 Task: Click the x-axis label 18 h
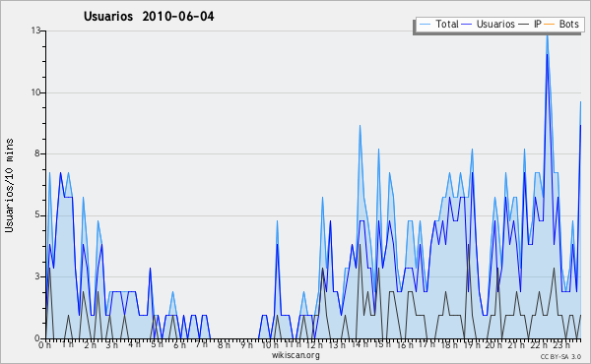pyautogui.click(x=449, y=344)
